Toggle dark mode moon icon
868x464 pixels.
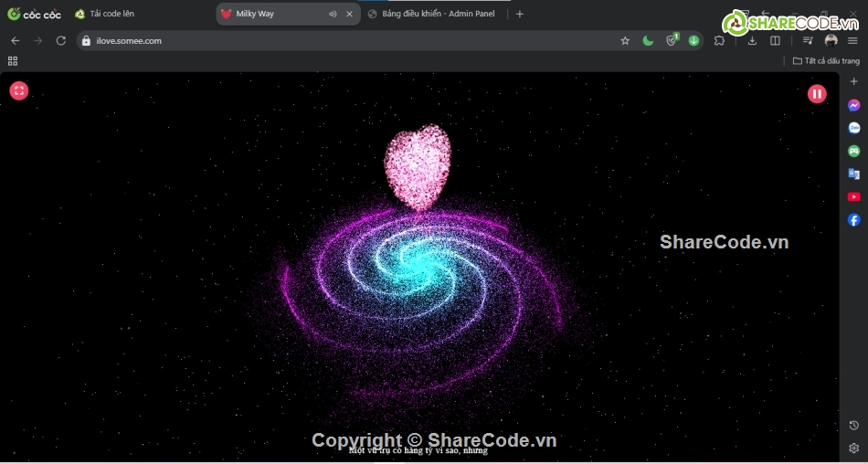pos(648,40)
